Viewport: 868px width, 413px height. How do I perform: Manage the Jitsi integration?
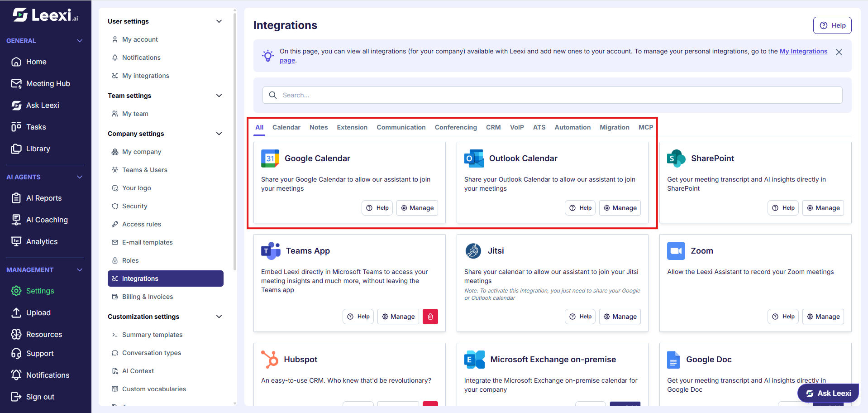click(x=620, y=317)
